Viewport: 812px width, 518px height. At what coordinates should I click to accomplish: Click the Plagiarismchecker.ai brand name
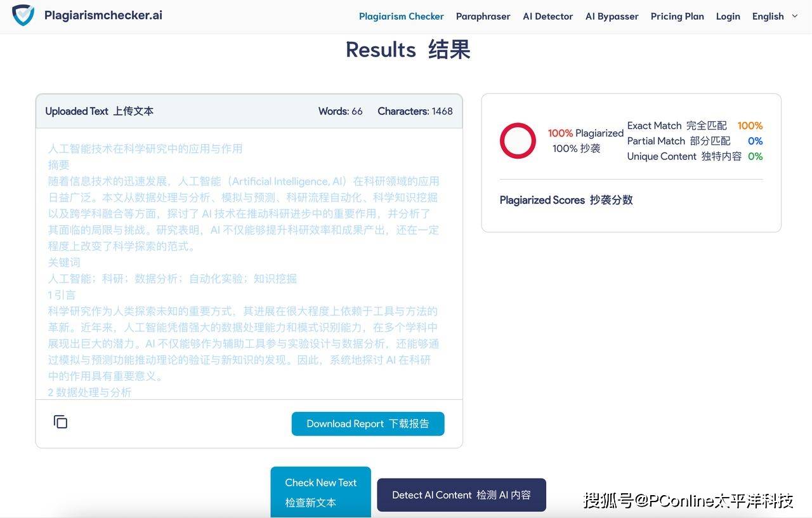pyautogui.click(x=103, y=15)
